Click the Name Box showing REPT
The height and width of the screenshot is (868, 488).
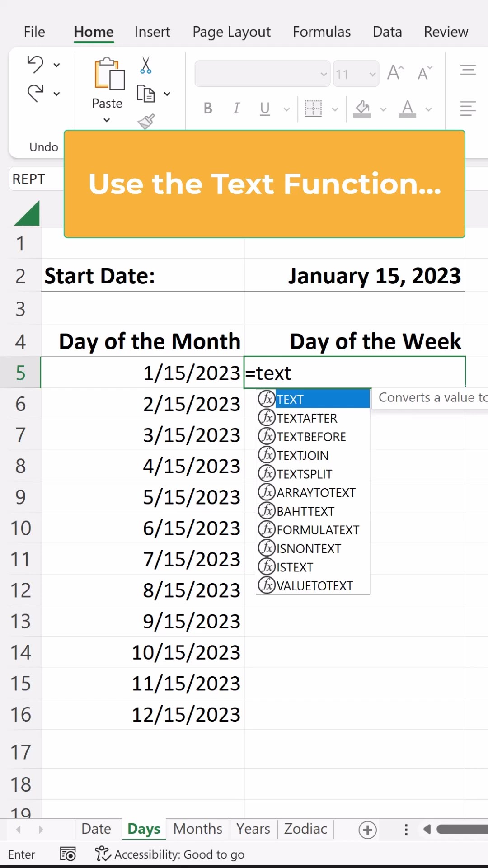(29, 179)
